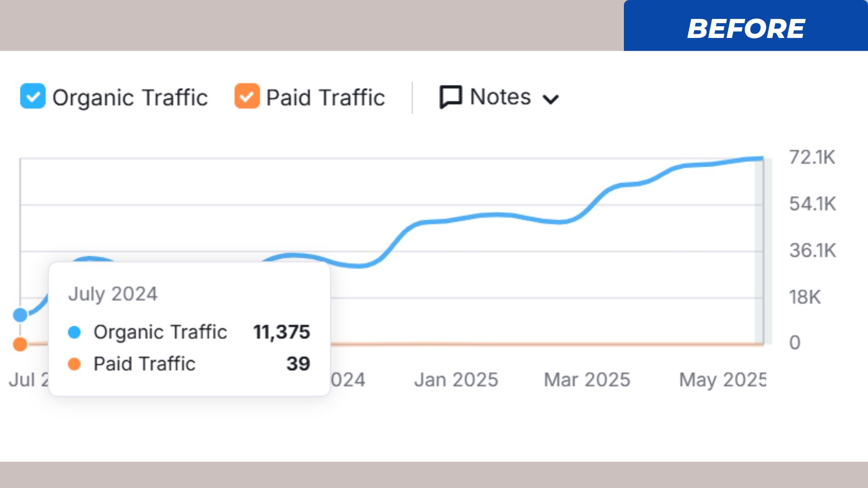
Task: Click the Notes speech bubble icon
Action: (450, 97)
